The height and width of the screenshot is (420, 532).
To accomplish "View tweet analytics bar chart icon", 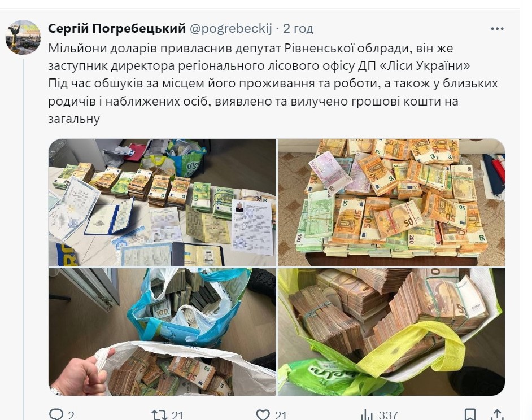I will pos(367,414).
